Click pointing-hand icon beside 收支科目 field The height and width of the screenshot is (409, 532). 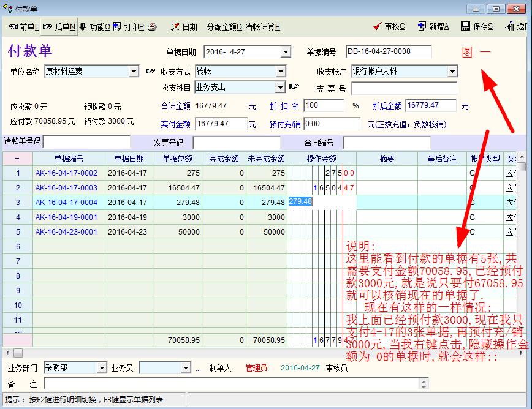coord(294,87)
